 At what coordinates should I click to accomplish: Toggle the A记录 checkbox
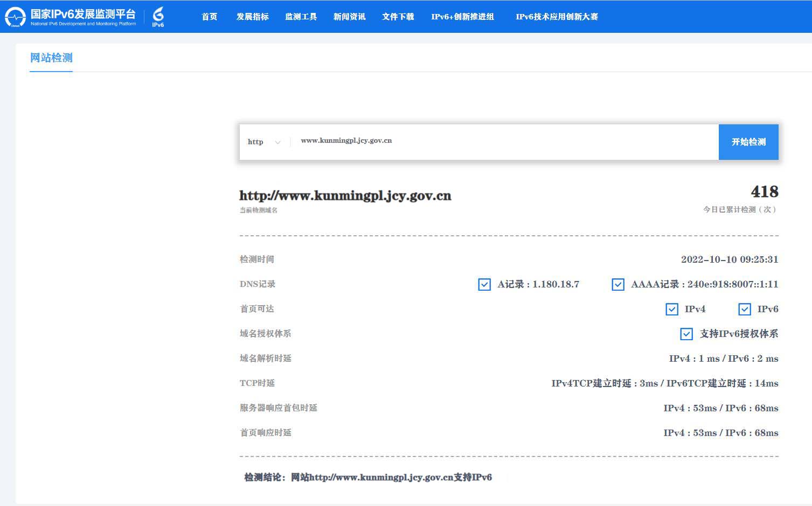point(484,284)
